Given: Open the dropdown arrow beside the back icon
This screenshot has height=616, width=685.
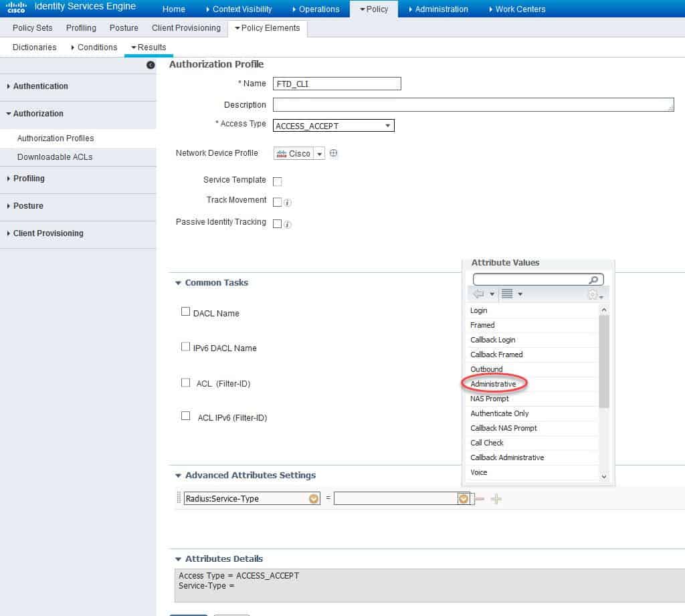Looking at the screenshot, I should point(492,294).
